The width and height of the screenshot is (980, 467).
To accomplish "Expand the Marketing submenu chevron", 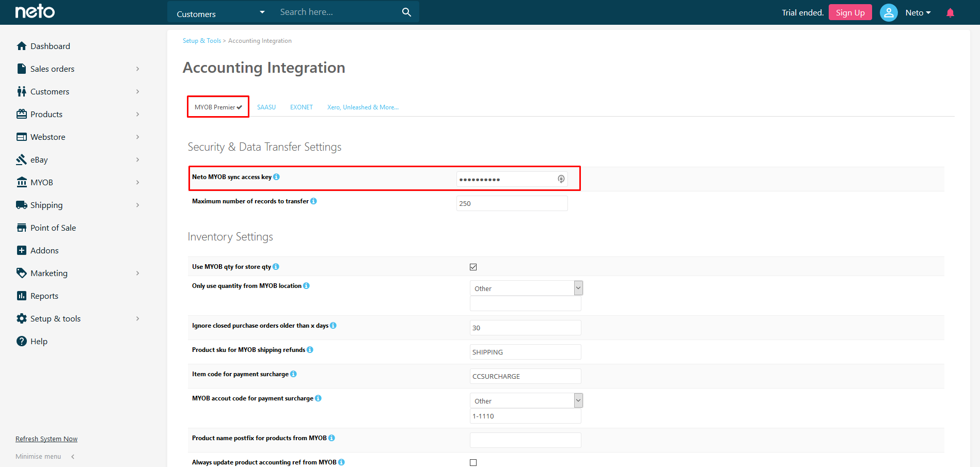I will pos(137,273).
